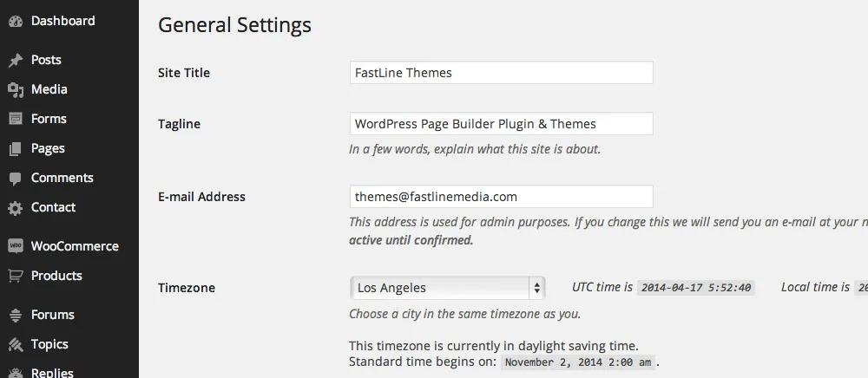Open the Media menu label

pos(49,89)
